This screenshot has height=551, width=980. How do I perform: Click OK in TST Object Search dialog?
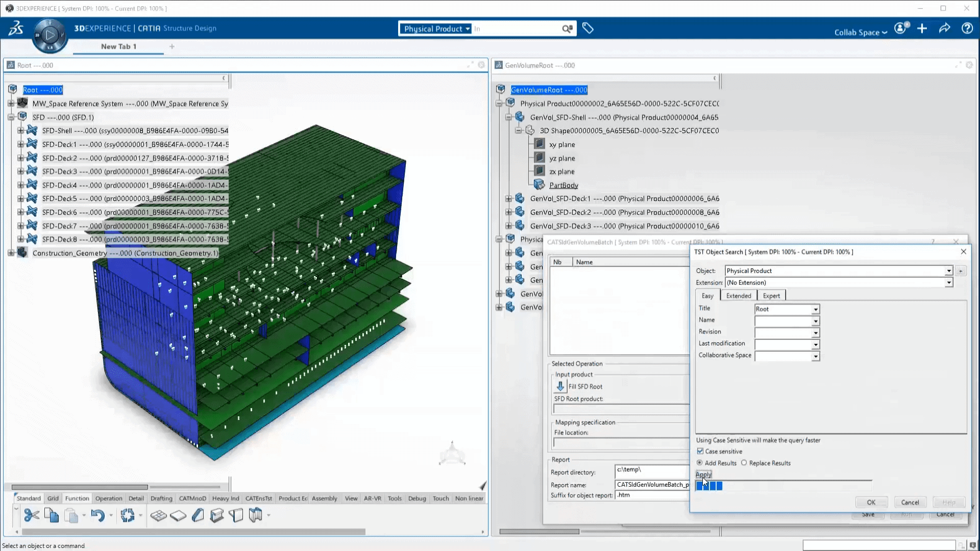[x=871, y=502]
